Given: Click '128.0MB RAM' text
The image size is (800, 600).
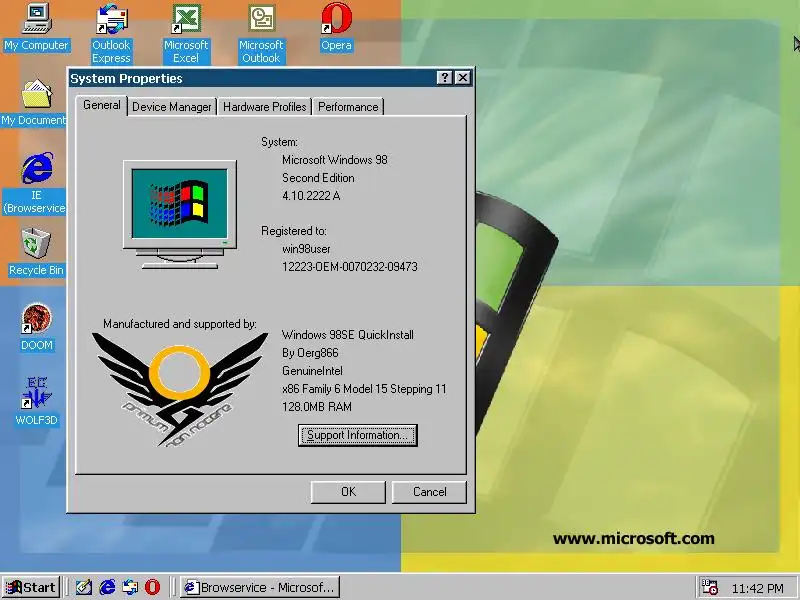Looking at the screenshot, I should (317, 407).
